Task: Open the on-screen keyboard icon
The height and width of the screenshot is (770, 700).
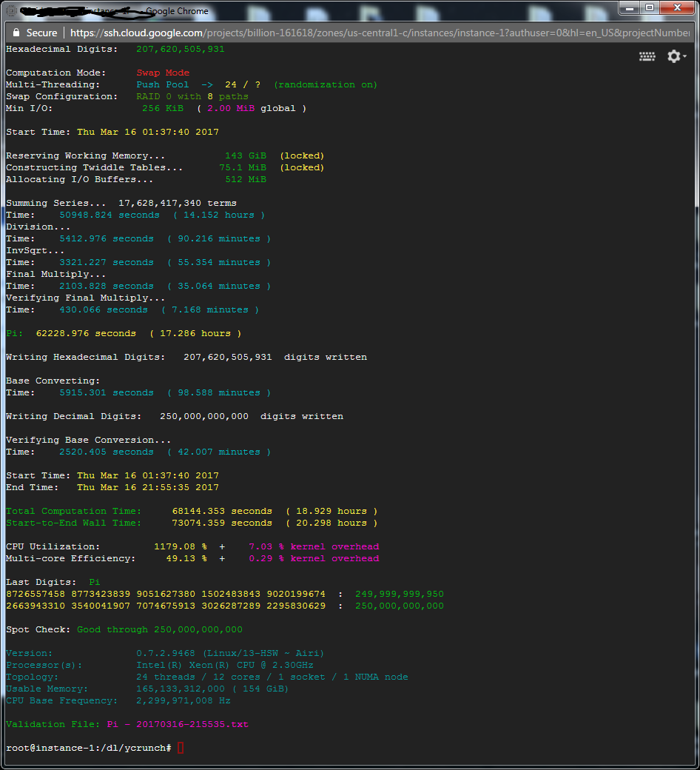Action: 647,57
